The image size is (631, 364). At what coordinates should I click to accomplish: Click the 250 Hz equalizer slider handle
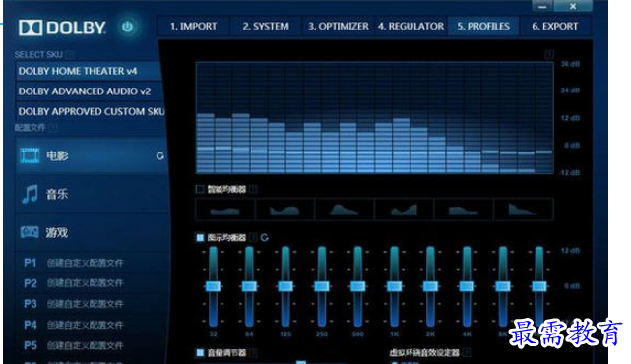click(322, 286)
